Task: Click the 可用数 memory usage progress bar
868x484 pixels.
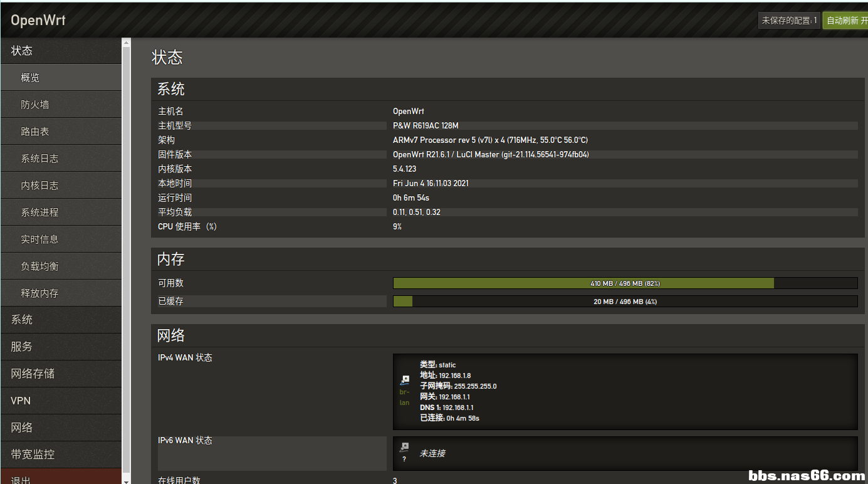Action: point(624,283)
